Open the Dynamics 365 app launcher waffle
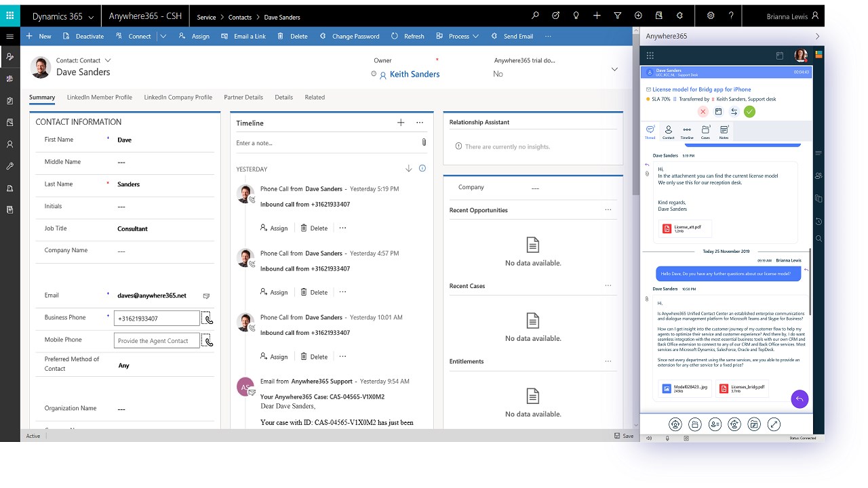 coord(9,16)
